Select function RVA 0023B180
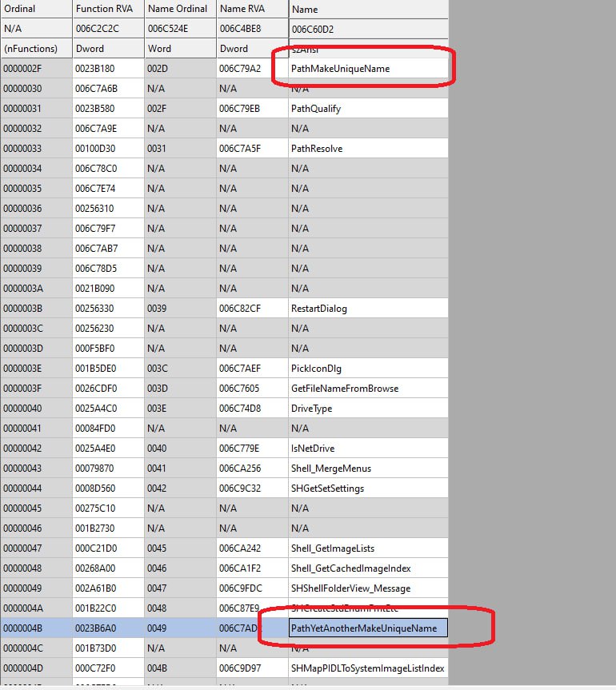 point(108,69)
